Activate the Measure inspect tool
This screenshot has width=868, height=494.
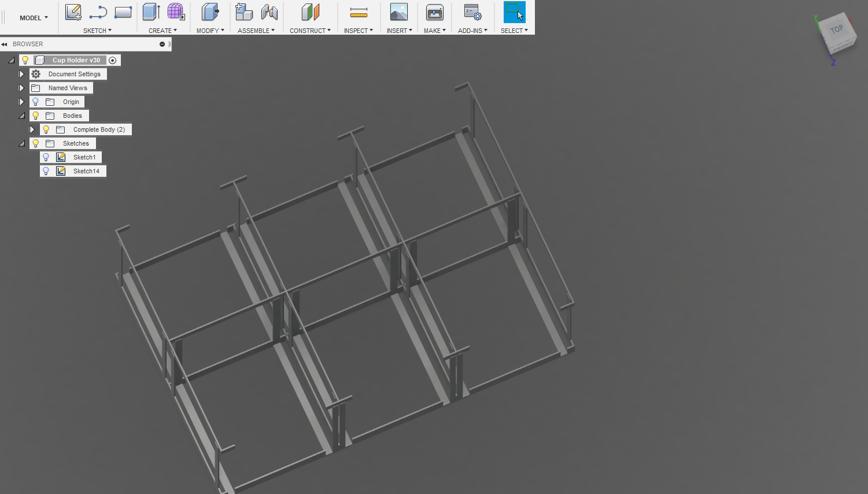click(359, 12)
